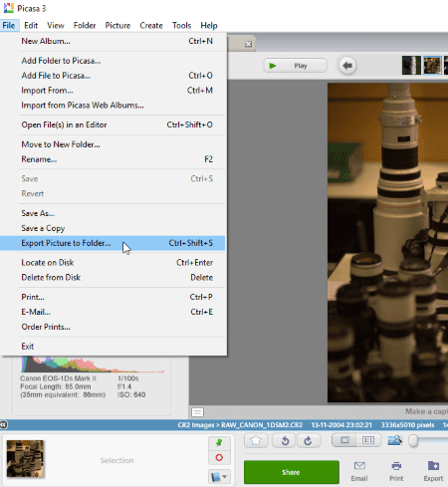
Task: Select the thumbnail in the selection tray
Action: [x=25, y=458]
